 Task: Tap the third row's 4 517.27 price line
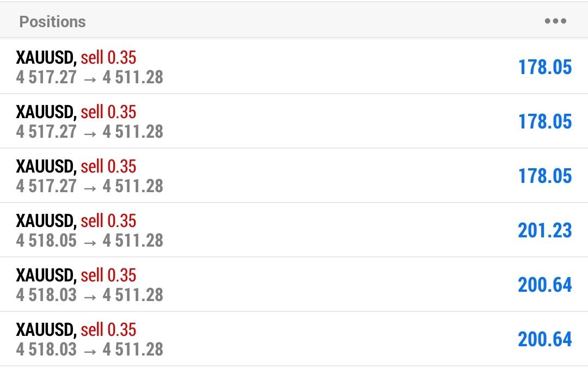(90, 186)
